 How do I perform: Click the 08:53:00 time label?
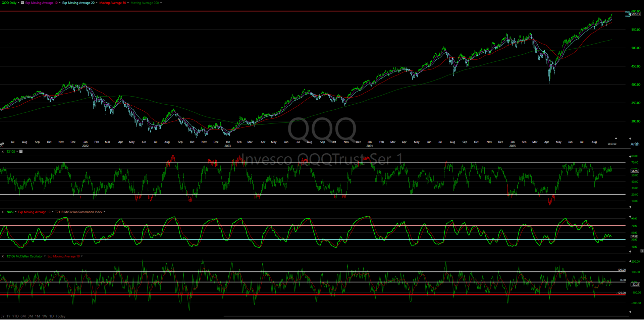(x=612, y=144)
